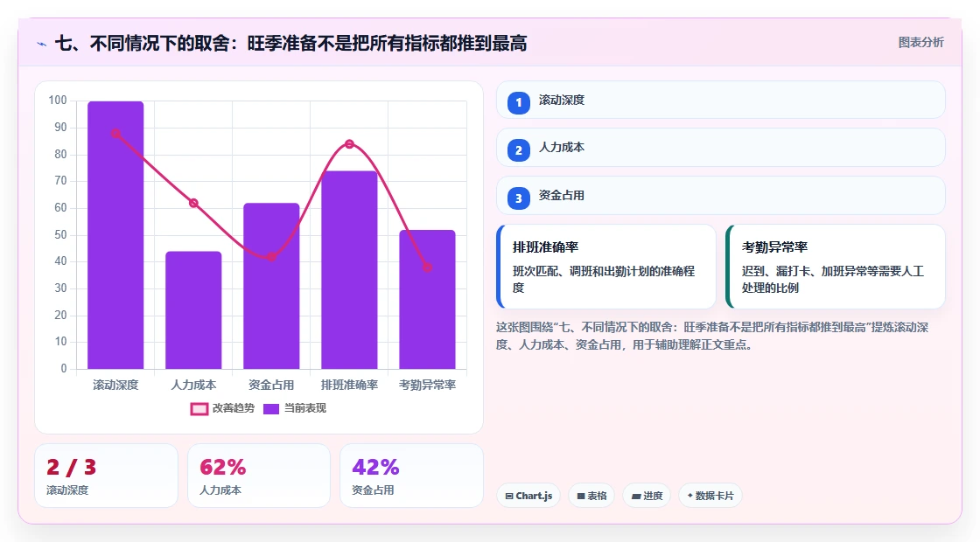This screenshot has height=542, width=980.
Task: Click the number 1 badge for 滚动深度
Action: point(519,102)
